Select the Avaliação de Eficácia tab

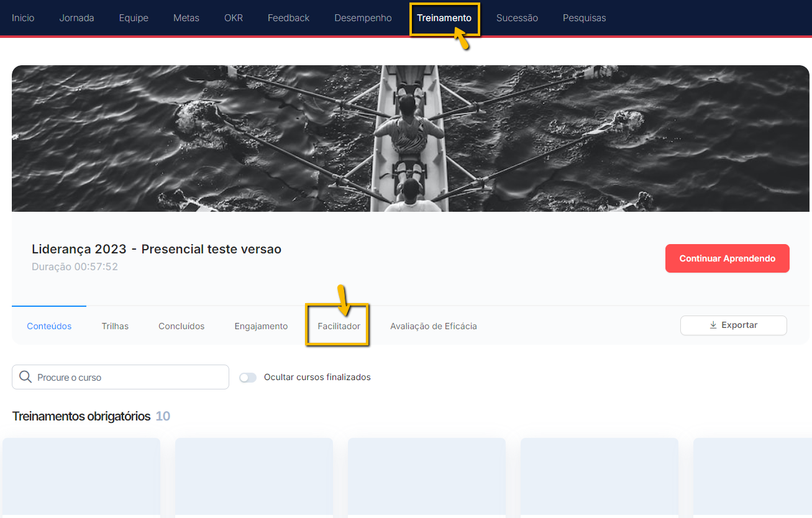pyautogui.click(x=434, y=326)
